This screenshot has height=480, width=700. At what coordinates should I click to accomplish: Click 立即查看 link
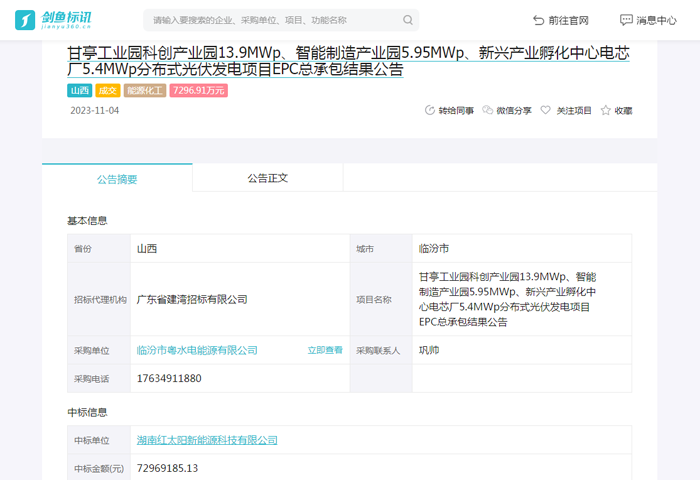(325, 350)
